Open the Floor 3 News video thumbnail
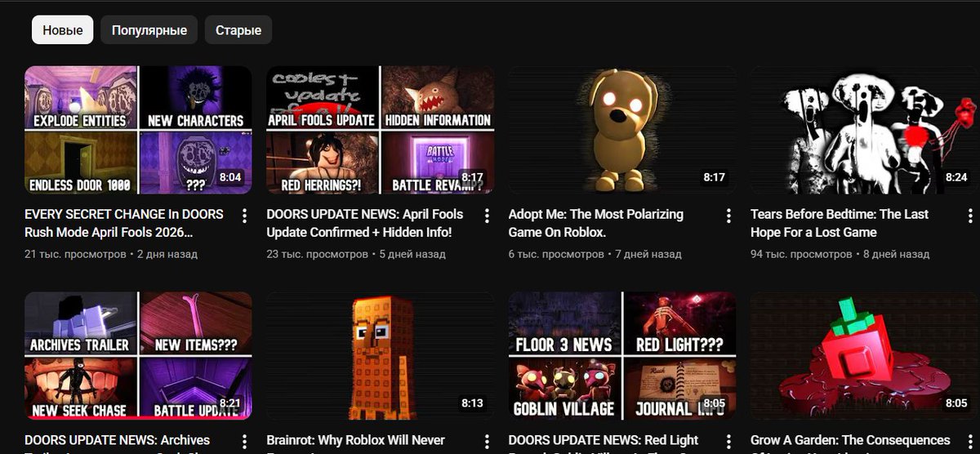The image size is (980, 454). (622, 356)
